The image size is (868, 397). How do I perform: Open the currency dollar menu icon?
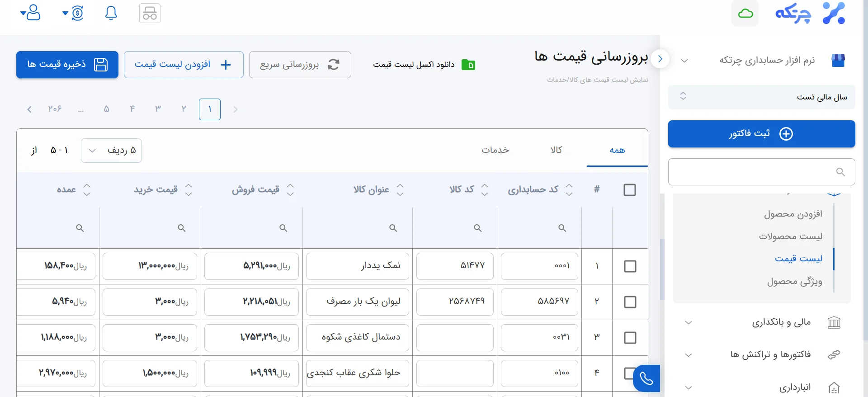pos(73,13)
